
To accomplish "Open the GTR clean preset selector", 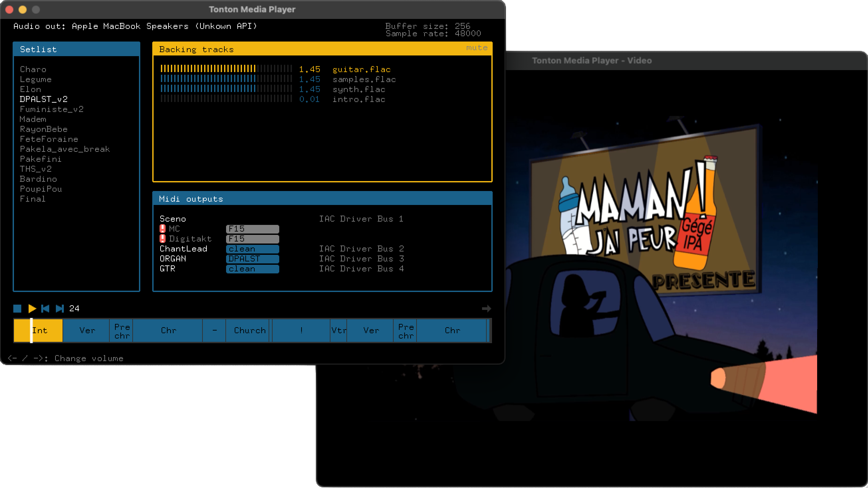I will [252, 269].
